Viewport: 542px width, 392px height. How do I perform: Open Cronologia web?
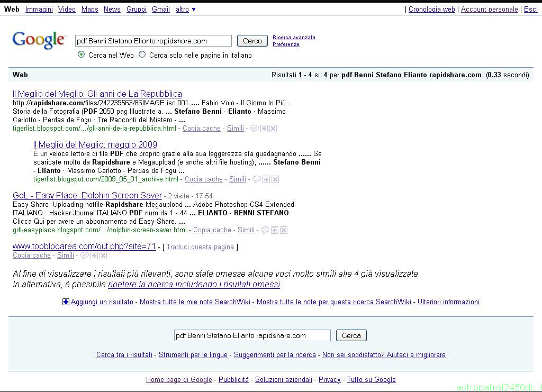(432, 10)
